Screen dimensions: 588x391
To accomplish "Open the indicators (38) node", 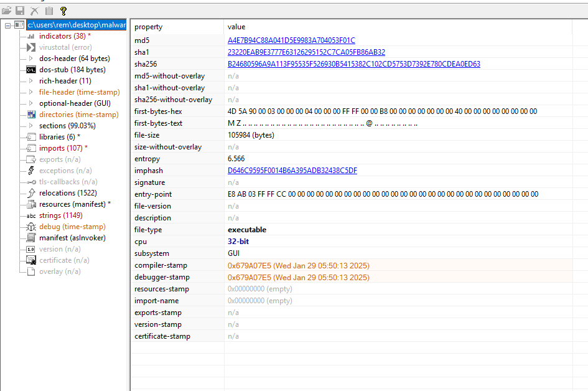I will (65, 36).
